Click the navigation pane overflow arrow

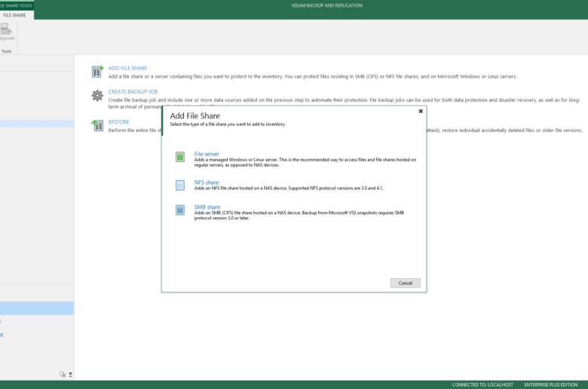pyautogui.click(x=71, y=375)
